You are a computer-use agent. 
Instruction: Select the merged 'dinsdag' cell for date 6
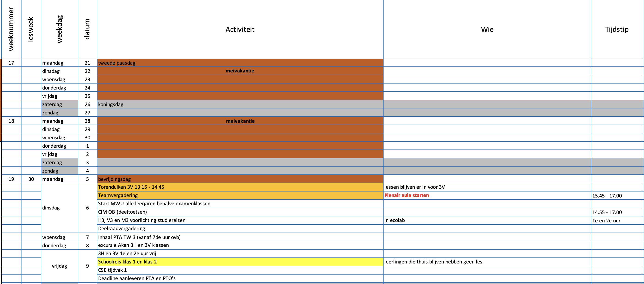[x=60, y=208]
